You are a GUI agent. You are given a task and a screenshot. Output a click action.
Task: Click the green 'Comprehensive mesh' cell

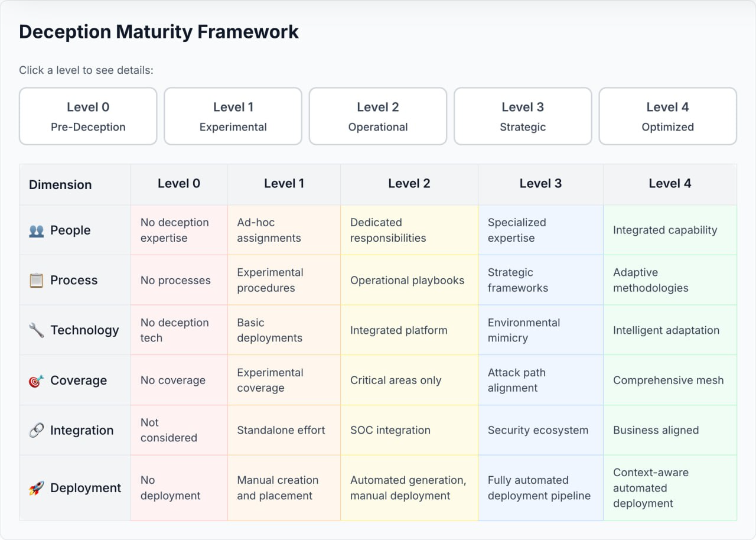coord(670,380)
